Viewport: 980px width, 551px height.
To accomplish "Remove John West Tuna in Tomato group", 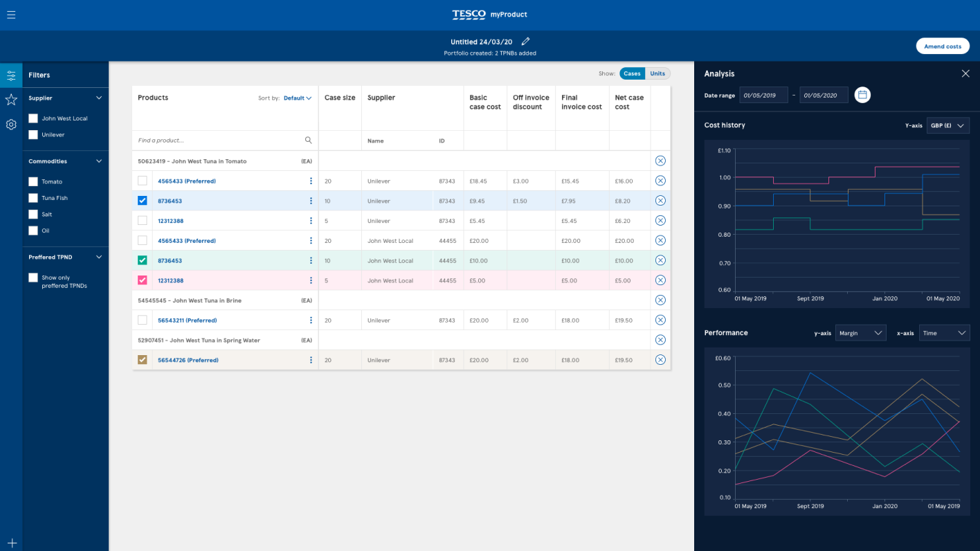I will click(x=660, y=161).
